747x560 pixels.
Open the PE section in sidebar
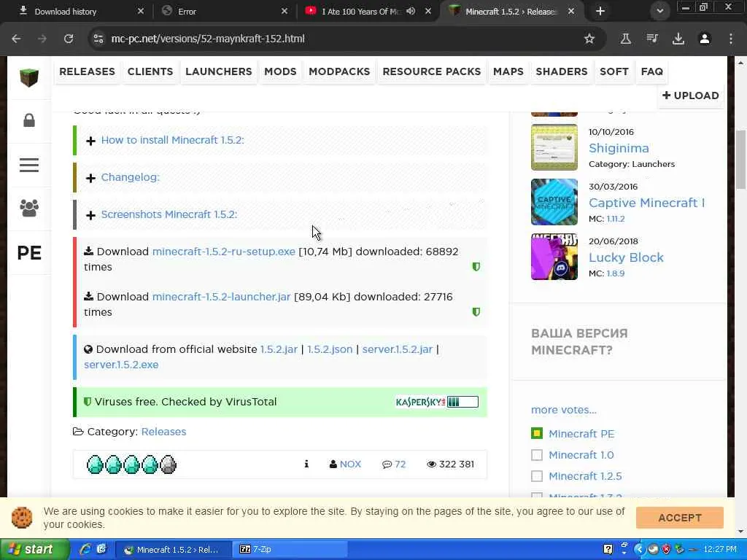pyautogui.click(x=29, y=253)
